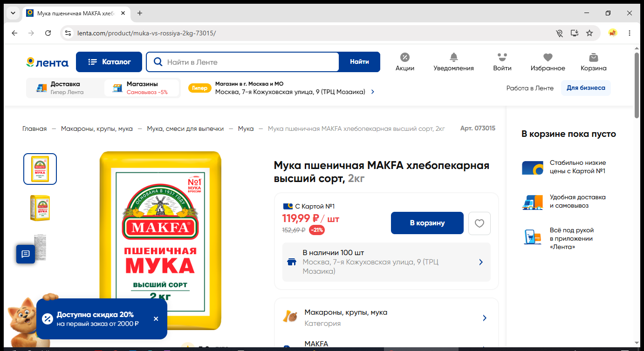Select first product thumbnail front view
Screen dimensions: 644x351
pos(40,169)
